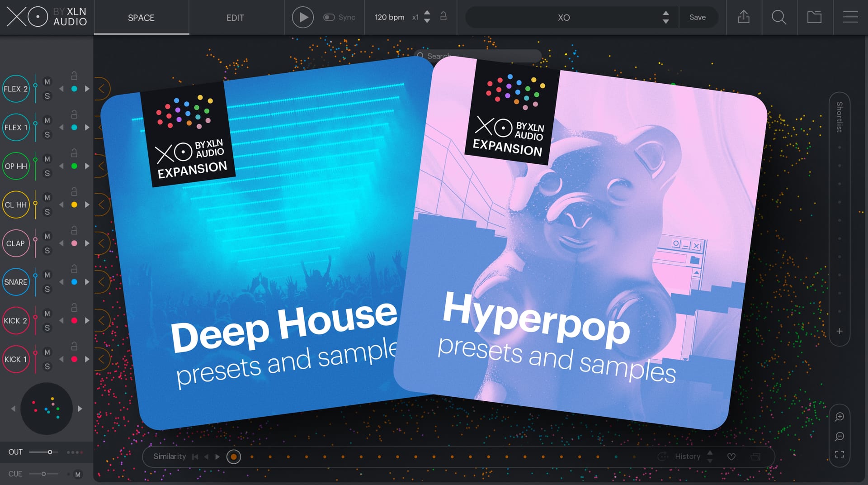The height and width of the screenshot is (485, 868).
Task: Load next sample for SNARE
Action: coord(87,282)
